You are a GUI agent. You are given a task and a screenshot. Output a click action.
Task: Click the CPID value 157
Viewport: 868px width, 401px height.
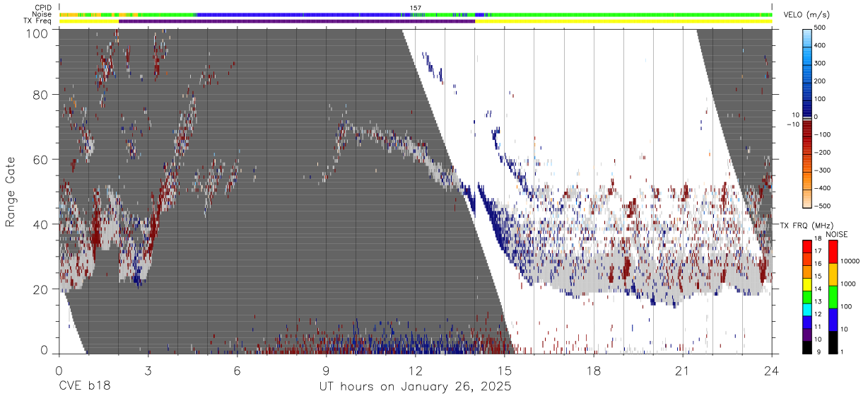(416, 8)
